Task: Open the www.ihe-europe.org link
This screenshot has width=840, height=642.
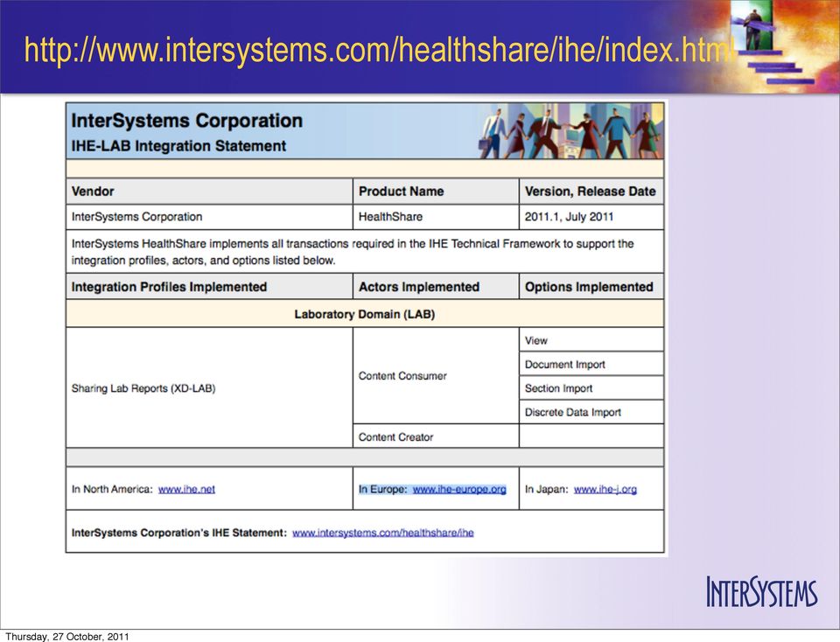Action: pyautogui.click(x=459, y=490)
